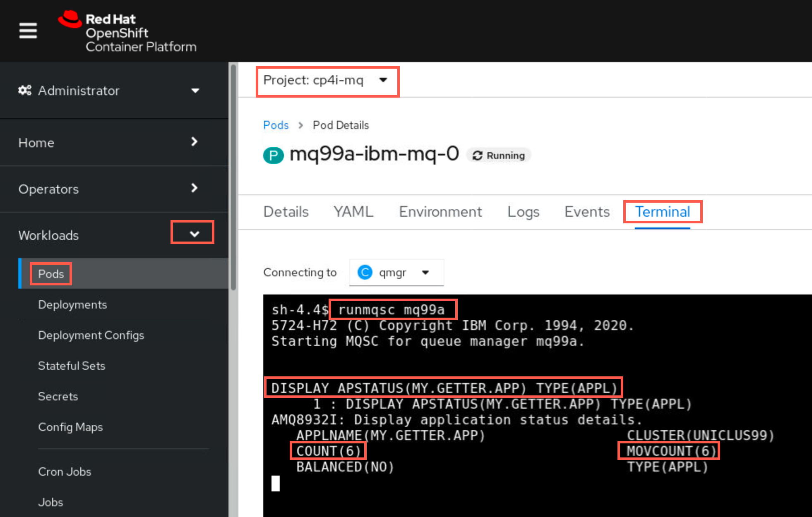Go to Stateful Sets
Screen dimensions: 812x517
pos(72,366)
